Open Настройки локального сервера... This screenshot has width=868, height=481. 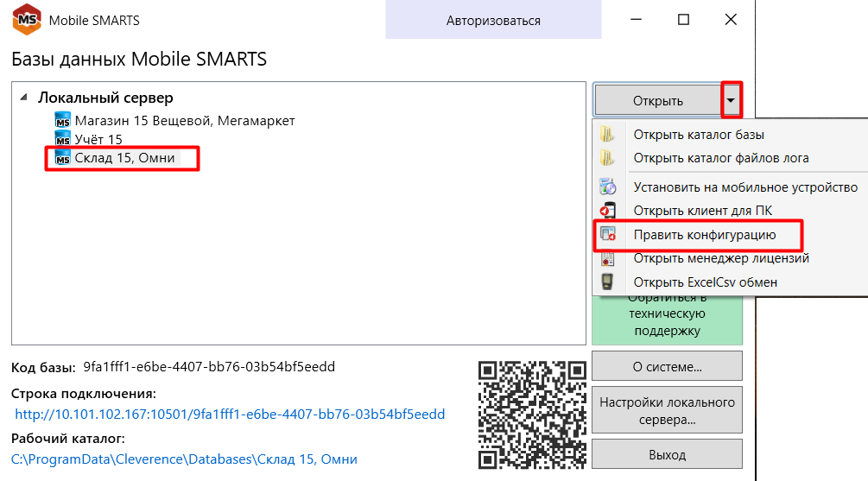coord(667,411)
